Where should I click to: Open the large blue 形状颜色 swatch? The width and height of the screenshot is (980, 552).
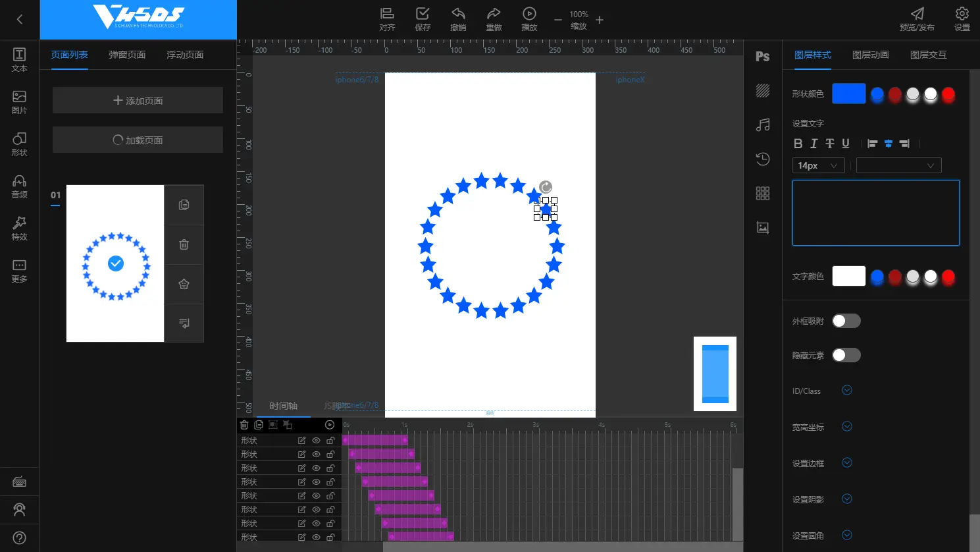(x=849, y=94)
